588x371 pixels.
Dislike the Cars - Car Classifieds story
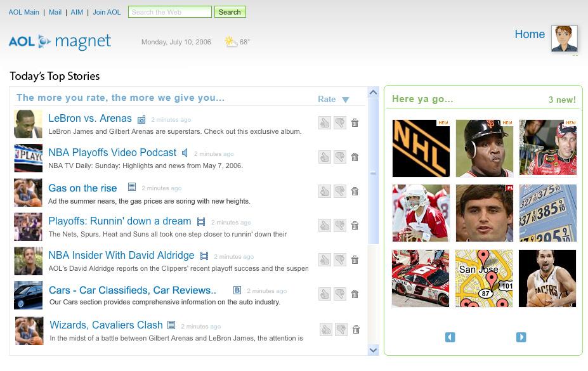click(x=340, y=294)
